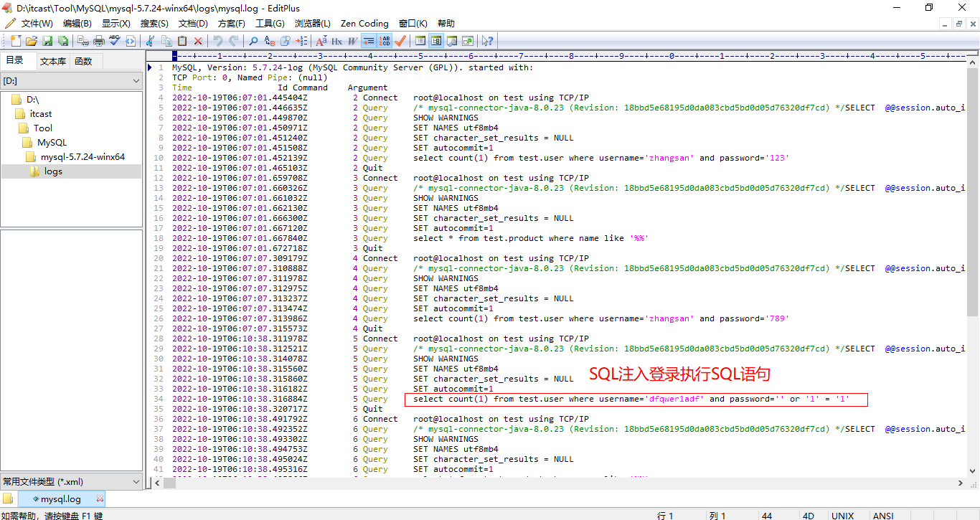Run spell check with the ABC icon

[115, 41]
